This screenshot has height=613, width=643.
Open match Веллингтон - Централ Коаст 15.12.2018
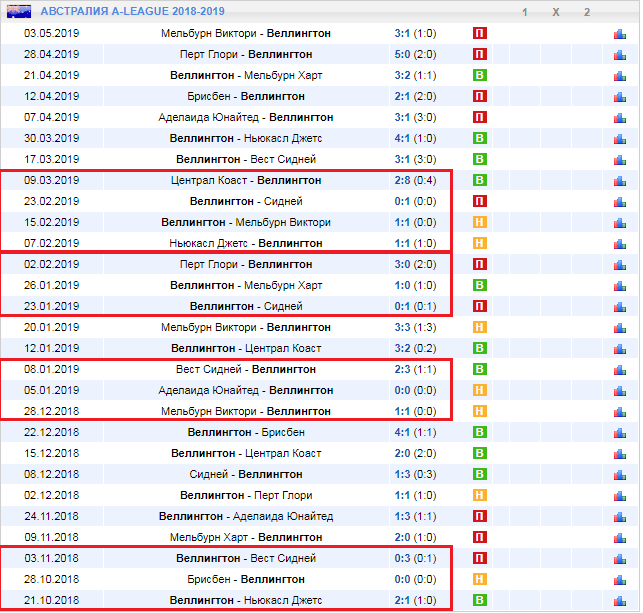[246, 453]
